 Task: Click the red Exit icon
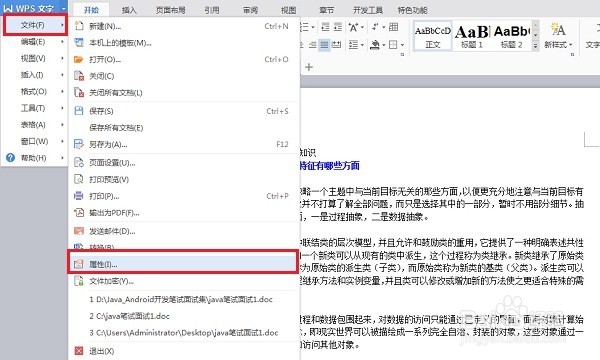tap(79, 351)
